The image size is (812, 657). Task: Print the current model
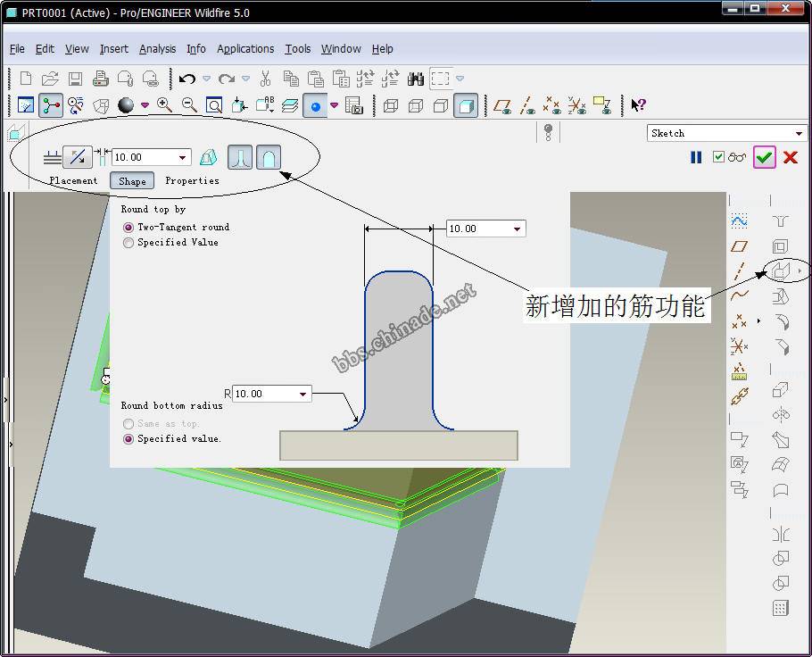coord(101,79)
